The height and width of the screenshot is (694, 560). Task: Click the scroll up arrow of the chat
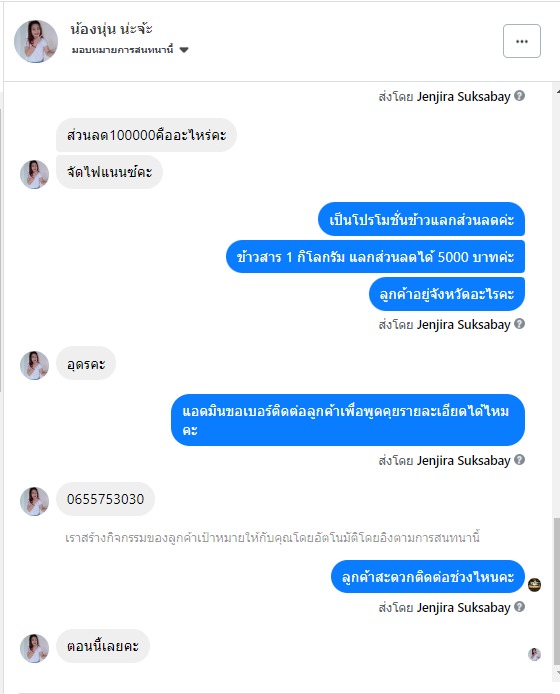[557, 92]
